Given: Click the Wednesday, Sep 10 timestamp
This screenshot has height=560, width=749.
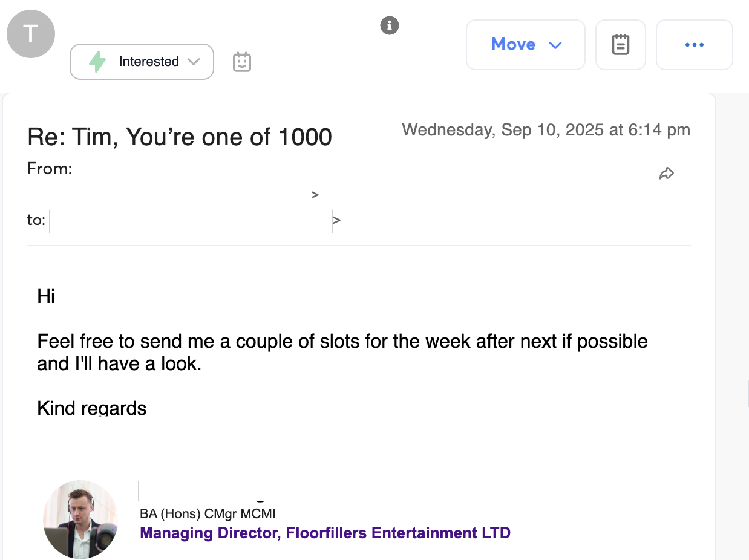Looking at the screenshot, I should (x=546, y=129).
